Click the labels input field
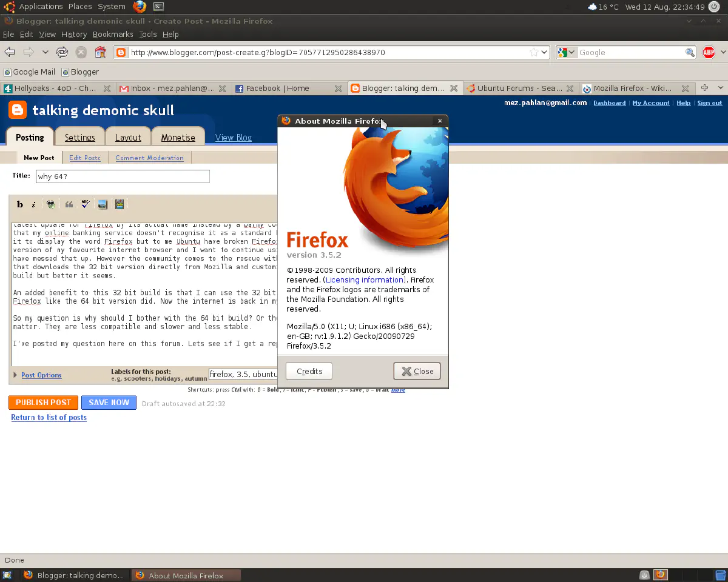 (243, 375)
